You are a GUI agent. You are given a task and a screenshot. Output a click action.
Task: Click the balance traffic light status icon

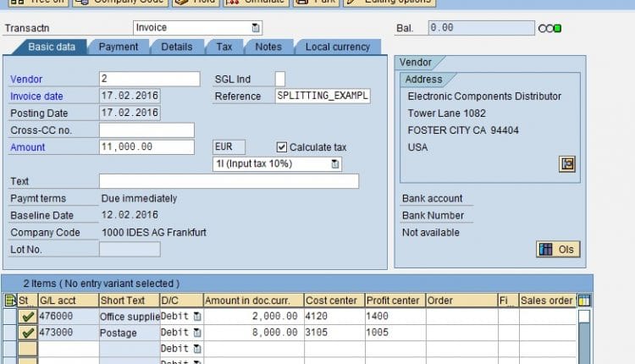pos(549,28)
